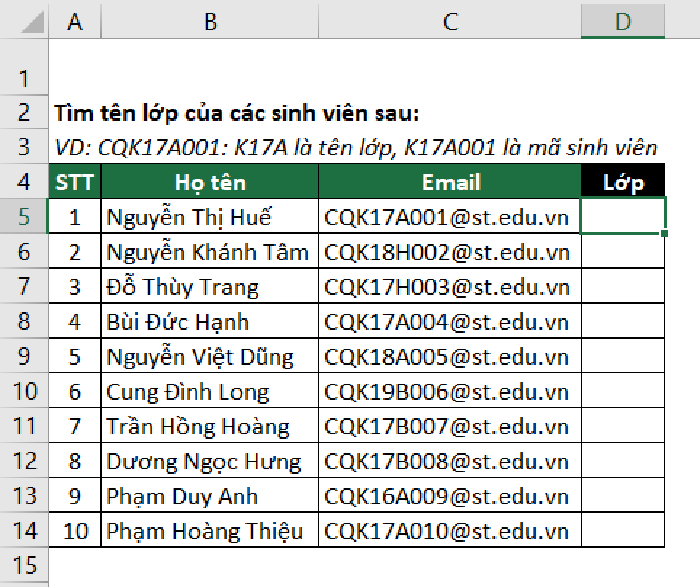This screenshot has width=700, height=587.
Task: Select row 8 header
Action: (24, 321)
